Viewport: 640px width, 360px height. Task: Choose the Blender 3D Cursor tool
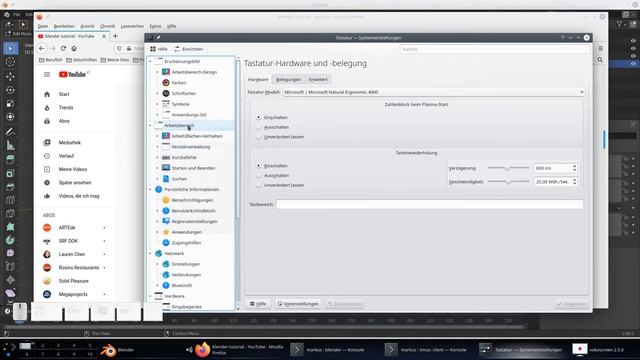[x=10, y=62]
